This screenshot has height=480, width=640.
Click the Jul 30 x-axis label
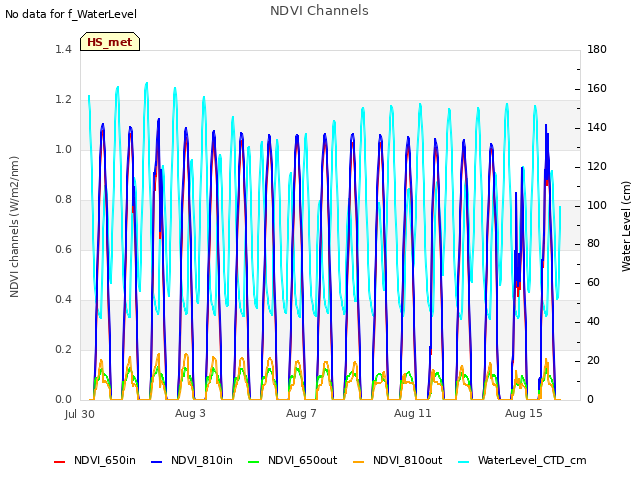pyautogui.click(x=80, y=414)
